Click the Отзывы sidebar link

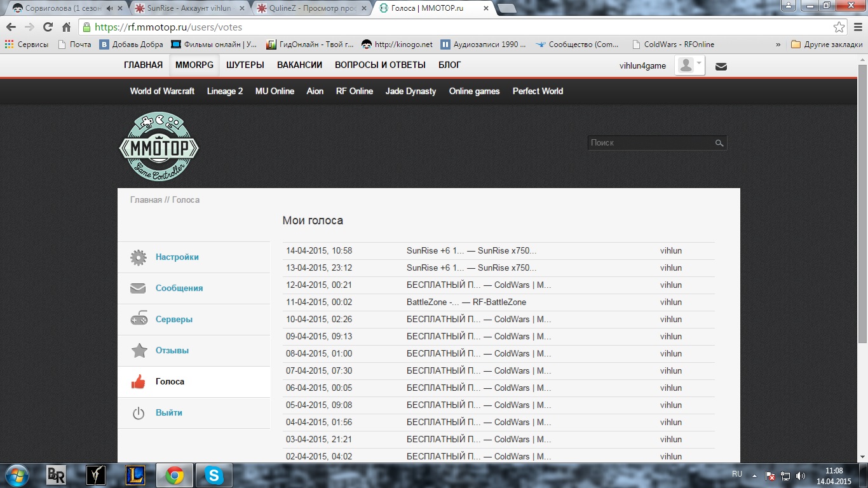pyautogui.click(x=172, y=351)
